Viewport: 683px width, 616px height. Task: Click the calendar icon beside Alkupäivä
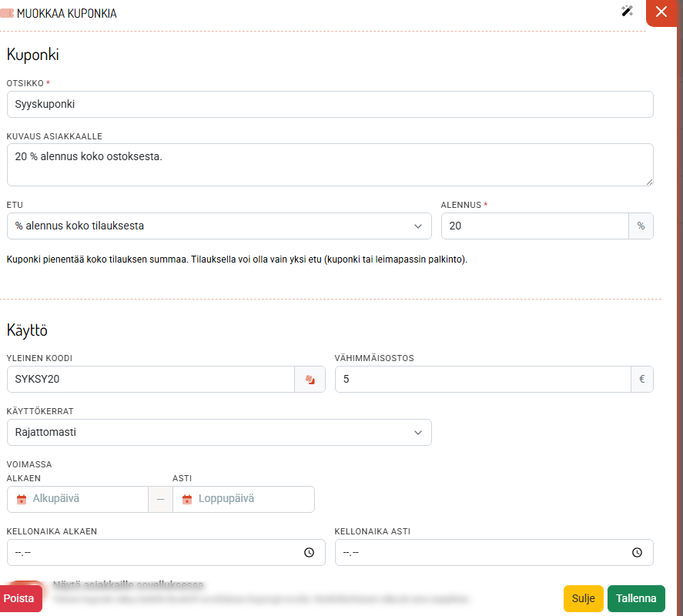(x=22, y=499)
